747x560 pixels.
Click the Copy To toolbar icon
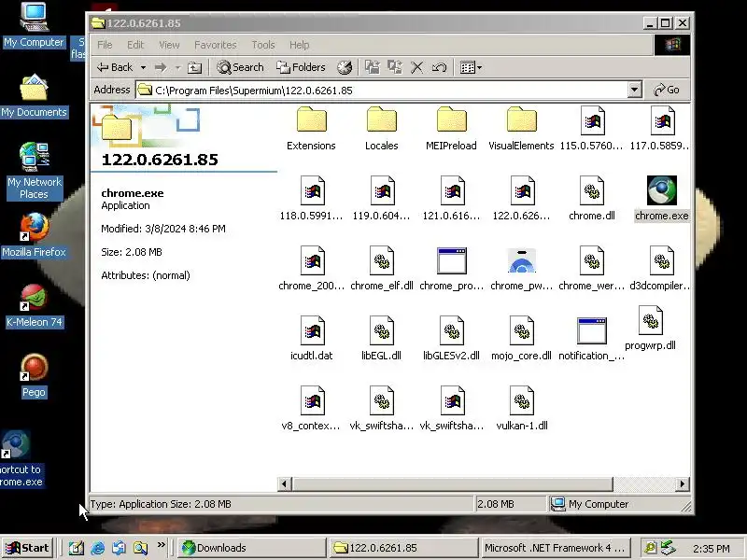click(395, 67)
